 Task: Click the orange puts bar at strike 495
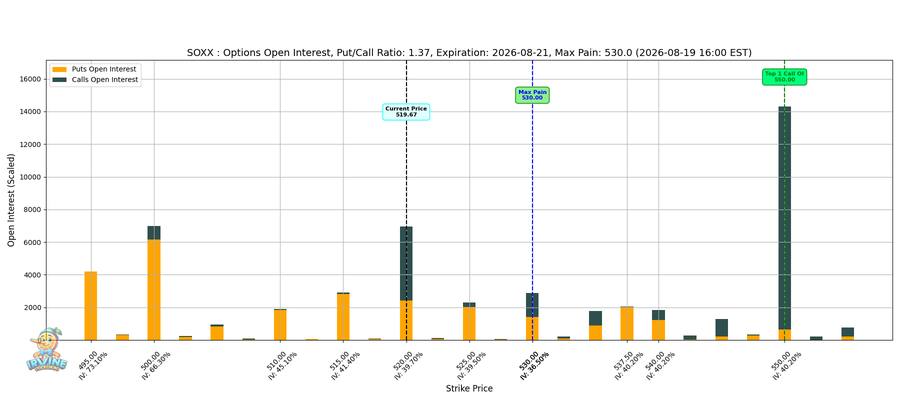pyautogui.click(x=91, y=306)
